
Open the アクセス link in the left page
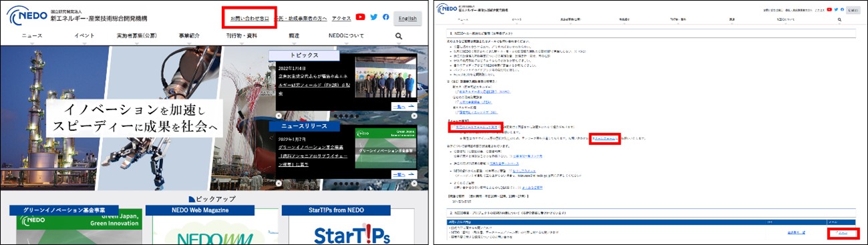coord(341,18)
